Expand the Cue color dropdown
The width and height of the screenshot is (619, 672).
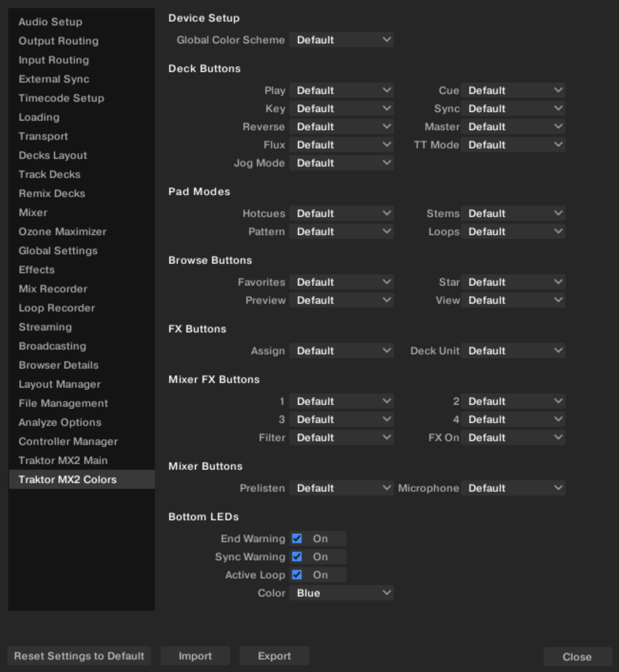tap(513, 90)
